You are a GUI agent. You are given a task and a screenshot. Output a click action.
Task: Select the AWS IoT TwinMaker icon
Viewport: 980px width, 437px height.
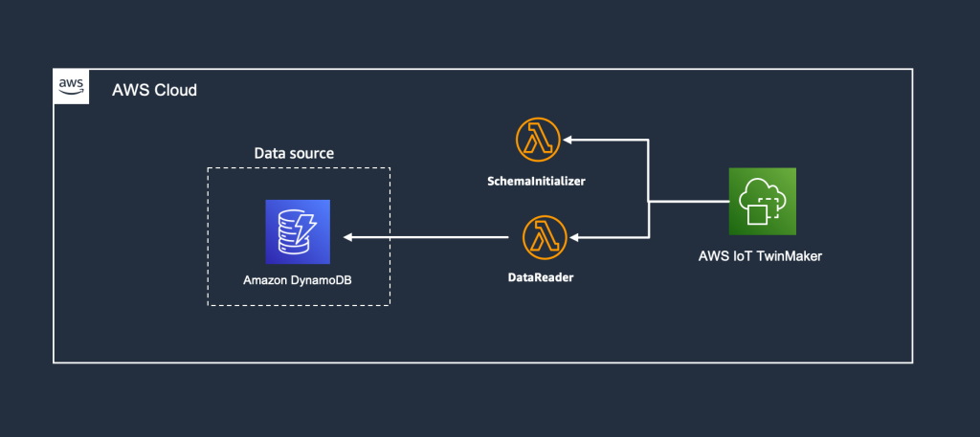point(763,201)
